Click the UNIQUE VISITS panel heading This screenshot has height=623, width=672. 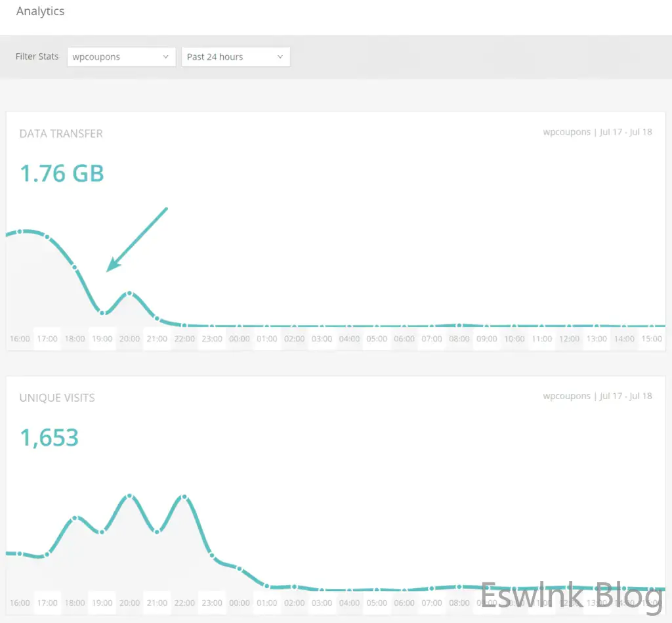coord(57,397)
